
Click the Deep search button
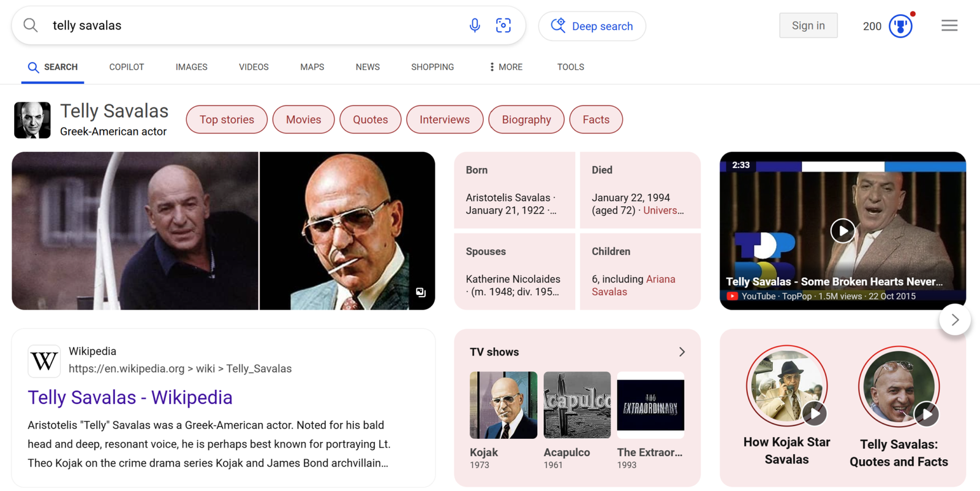(x=592, y=26)
